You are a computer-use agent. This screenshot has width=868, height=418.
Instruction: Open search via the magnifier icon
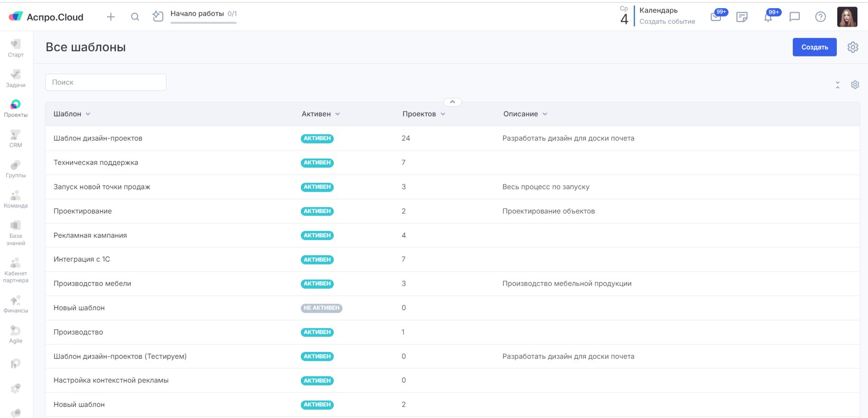[x=135, y=17]
